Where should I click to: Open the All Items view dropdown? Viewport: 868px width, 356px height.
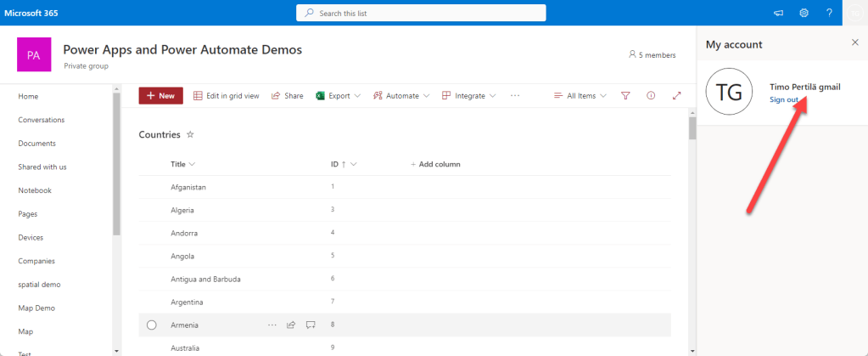[580, 96]
